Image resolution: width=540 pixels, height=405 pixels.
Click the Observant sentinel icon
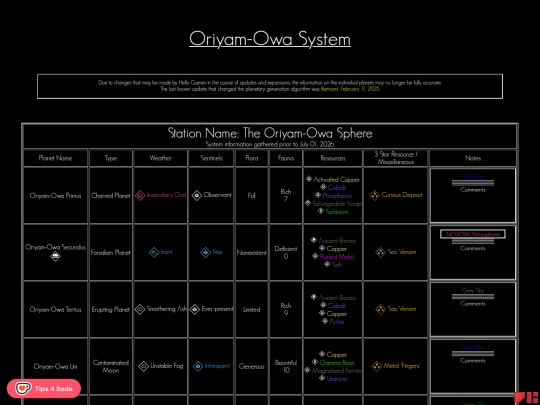coord(197,196)
